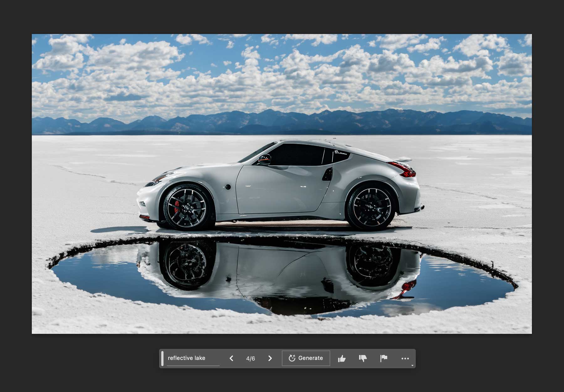Edit the prompt text 'reflective lake'
Viewport: 564px width, 392px height.
(x=186, y=358)
